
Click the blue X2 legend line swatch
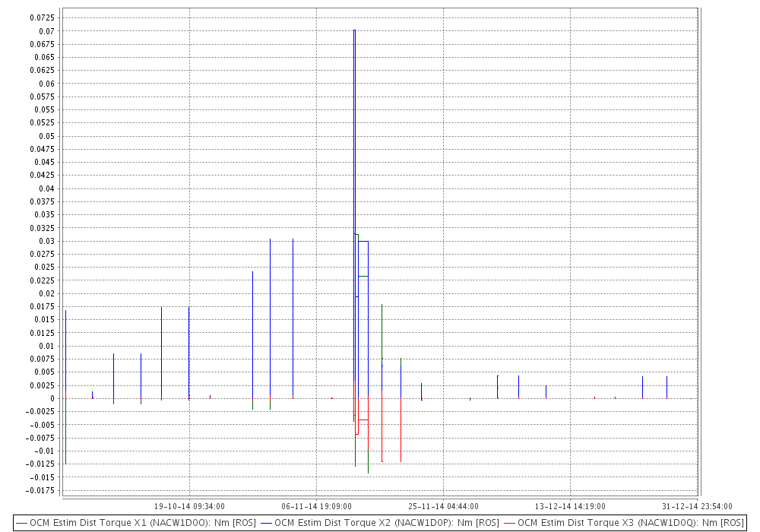[x=267, y=524]
